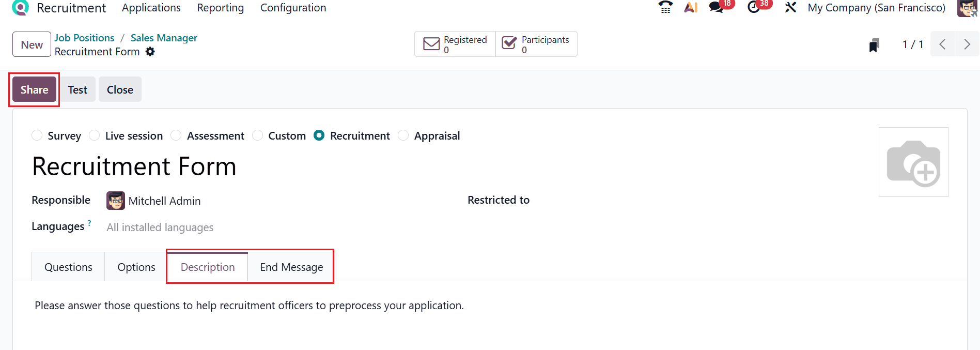Click the Recruitment app logo

coord(20,8)
